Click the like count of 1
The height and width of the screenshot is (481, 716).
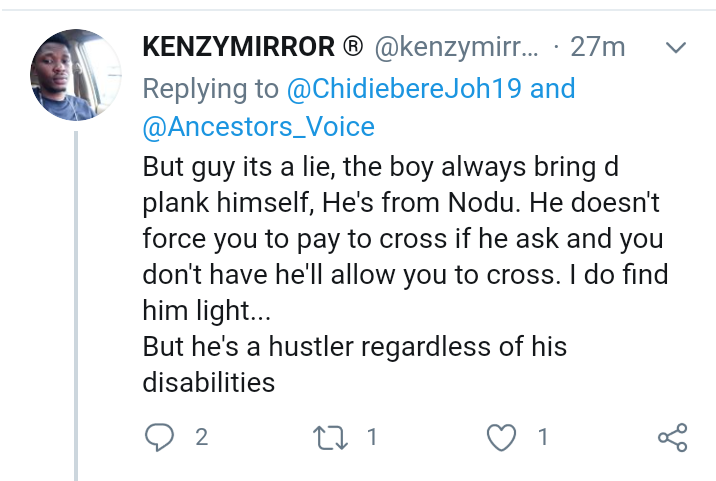pos(543,436)
